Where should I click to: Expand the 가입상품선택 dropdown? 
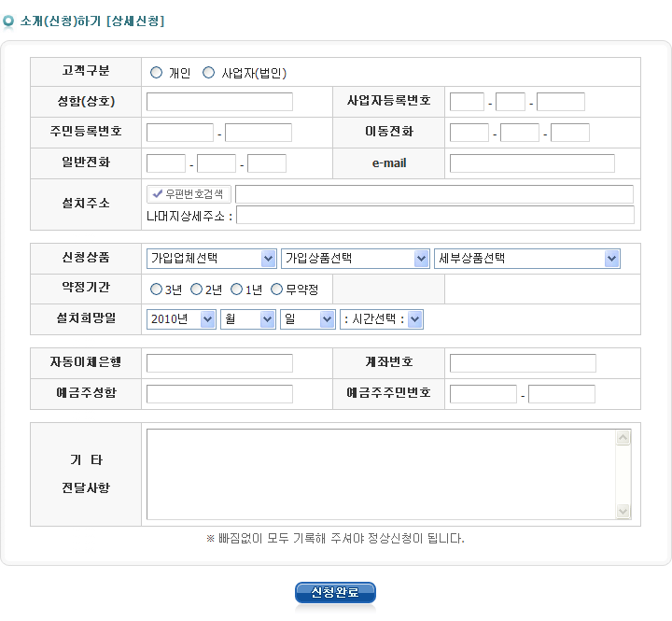(356, 259)
